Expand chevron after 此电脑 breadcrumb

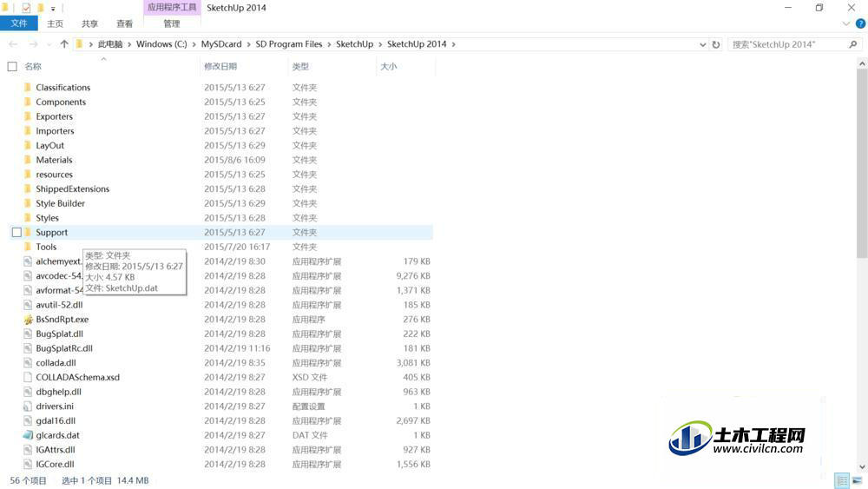[x=129, y=44]
